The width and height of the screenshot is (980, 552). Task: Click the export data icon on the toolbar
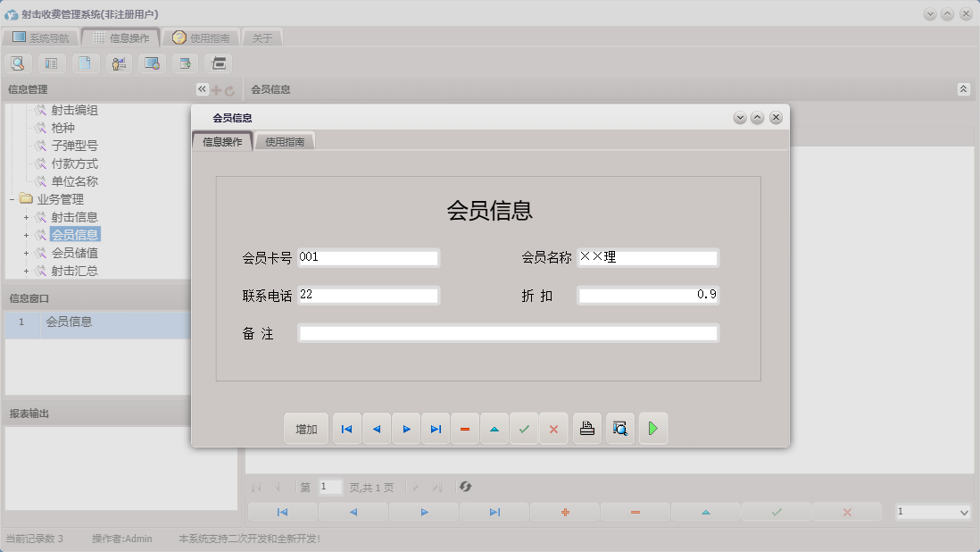click(184, 63)
